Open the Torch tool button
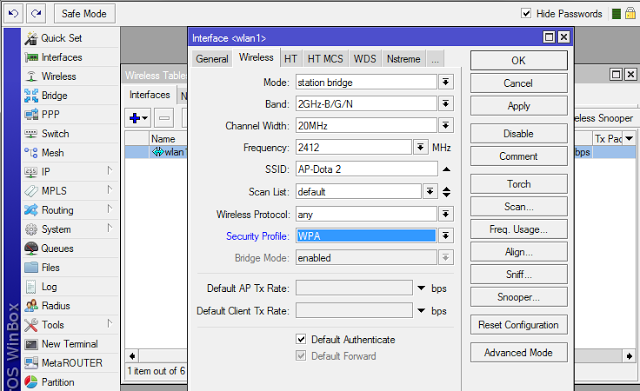 click(518, 184)
